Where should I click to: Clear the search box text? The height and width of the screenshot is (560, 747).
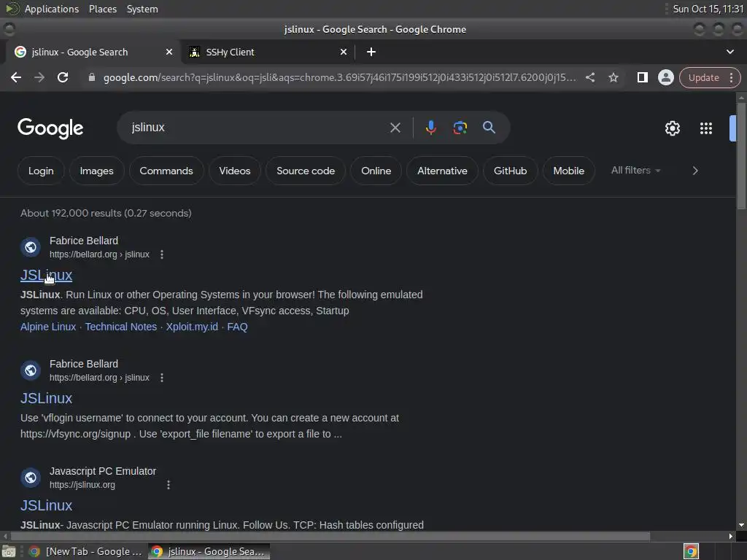(x=395, y=128)
